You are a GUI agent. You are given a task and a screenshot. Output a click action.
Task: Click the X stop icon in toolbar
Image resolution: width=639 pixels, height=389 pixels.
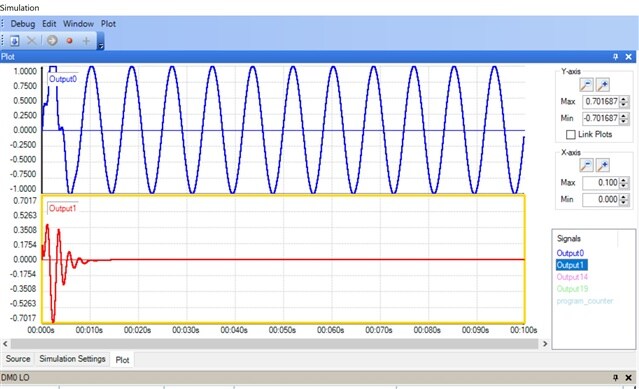click(x=31, y=40)
